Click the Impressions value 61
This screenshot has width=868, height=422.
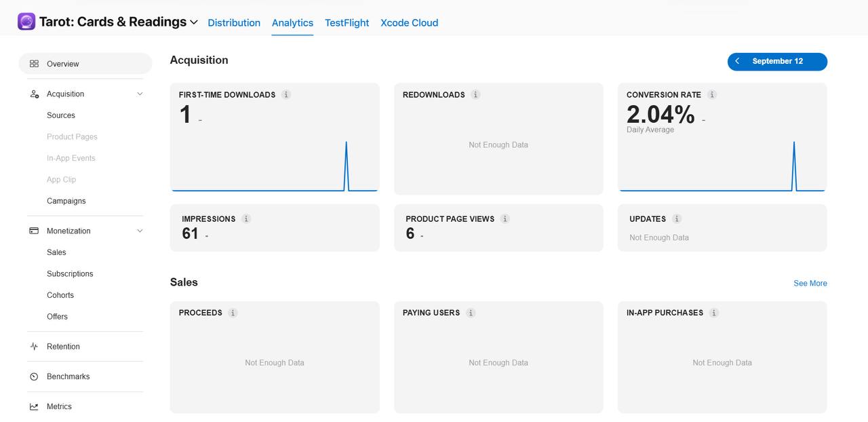coord(191,234)
